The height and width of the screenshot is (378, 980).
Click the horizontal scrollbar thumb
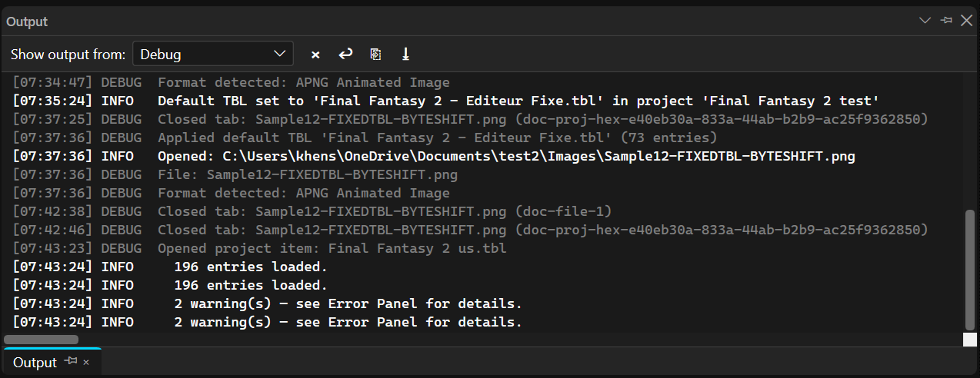41,339
